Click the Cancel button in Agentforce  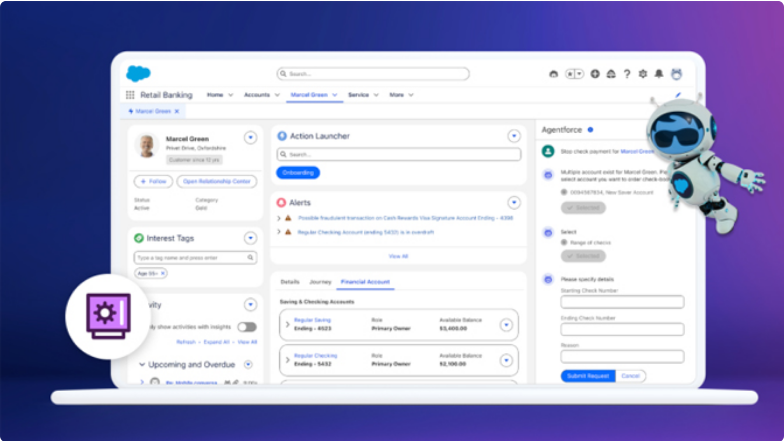pyautogui.click(x=630, y=376)
